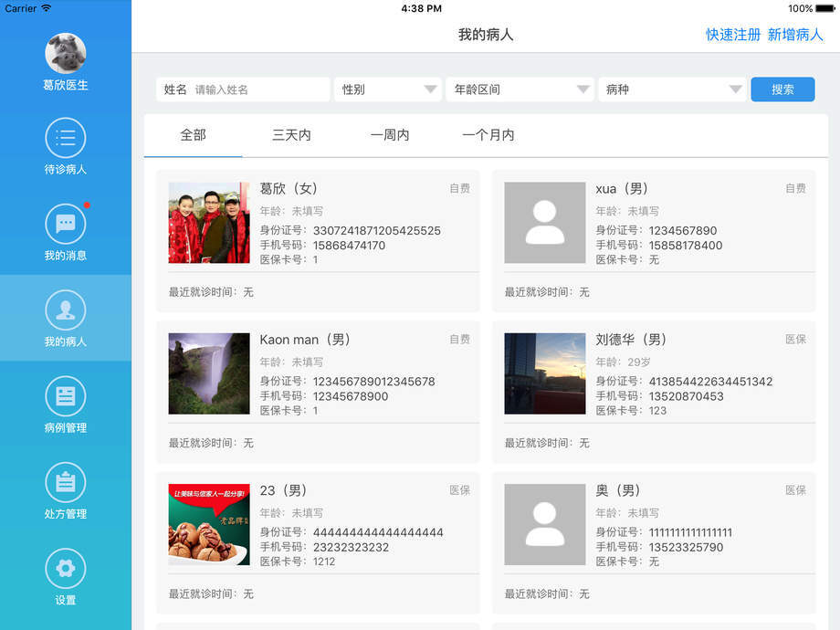
Task: Open 病例管理 case management icon
Action: [x=65, y=396]
